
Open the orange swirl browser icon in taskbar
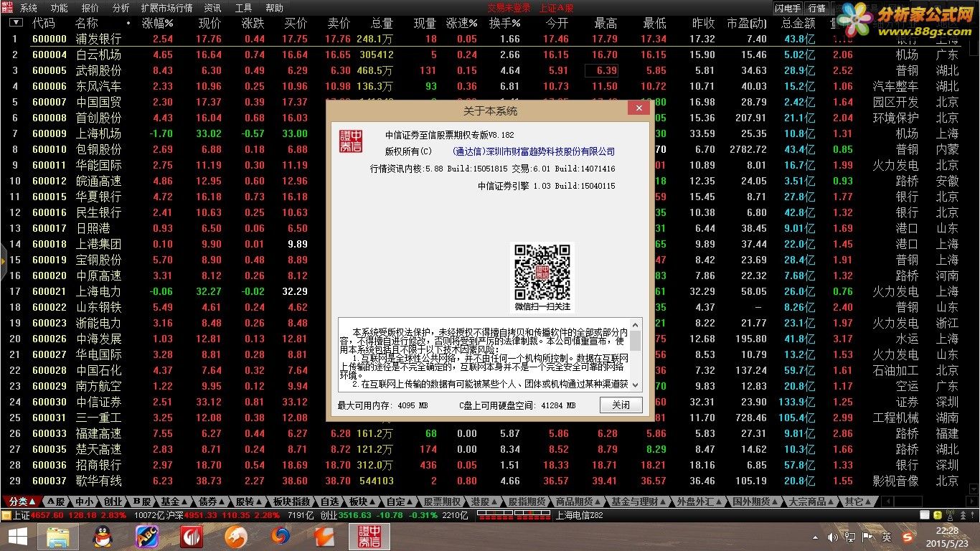click(x=236, y=535)
